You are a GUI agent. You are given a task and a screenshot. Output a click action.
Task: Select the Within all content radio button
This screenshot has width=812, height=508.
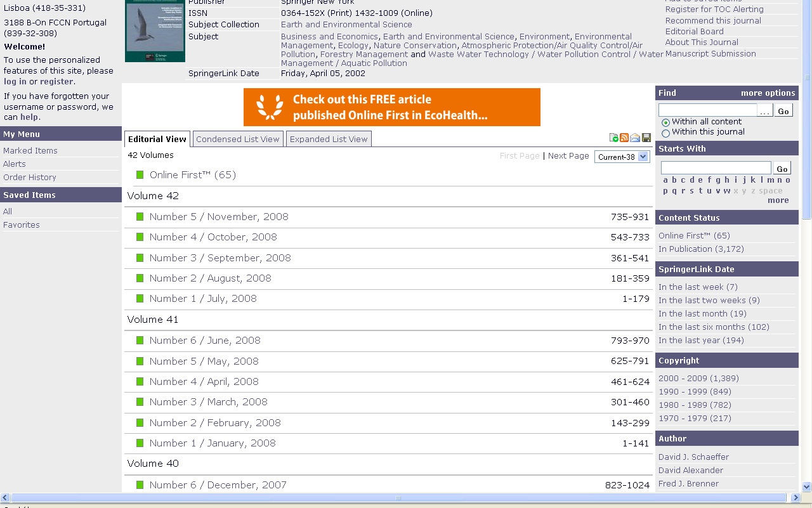click(x=665, y=122)
